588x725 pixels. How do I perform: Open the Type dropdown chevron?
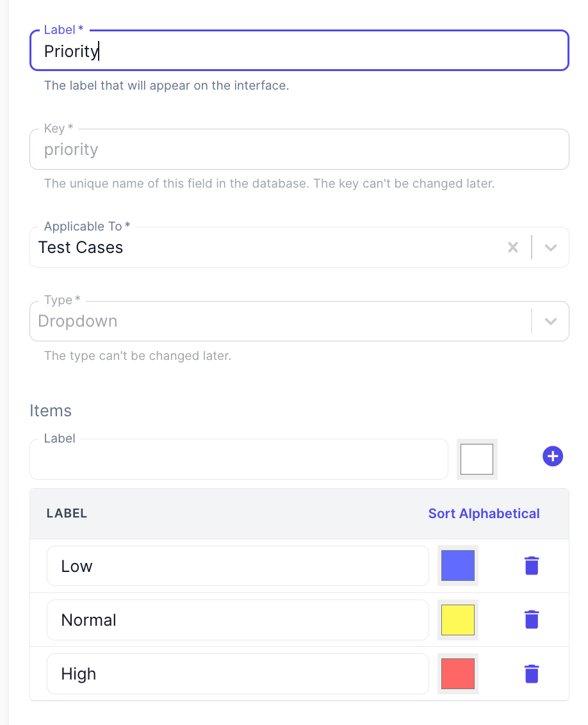click(x=551, y=321)
